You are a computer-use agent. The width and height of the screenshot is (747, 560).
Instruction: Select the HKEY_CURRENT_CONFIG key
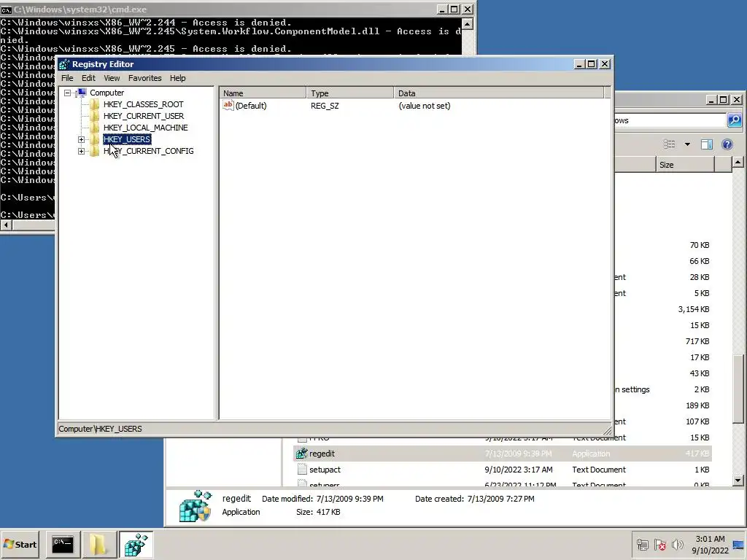(x=148, y=151)
